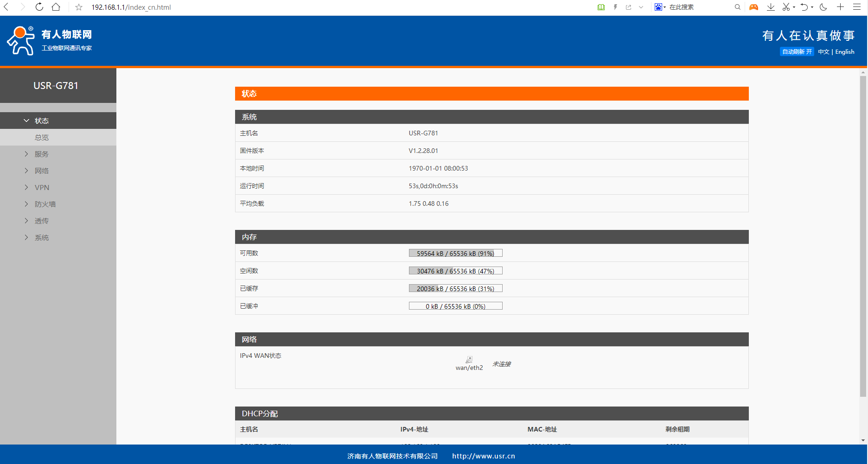
Task: Click the 在此搜索 search input field
Action: [698, 7]
